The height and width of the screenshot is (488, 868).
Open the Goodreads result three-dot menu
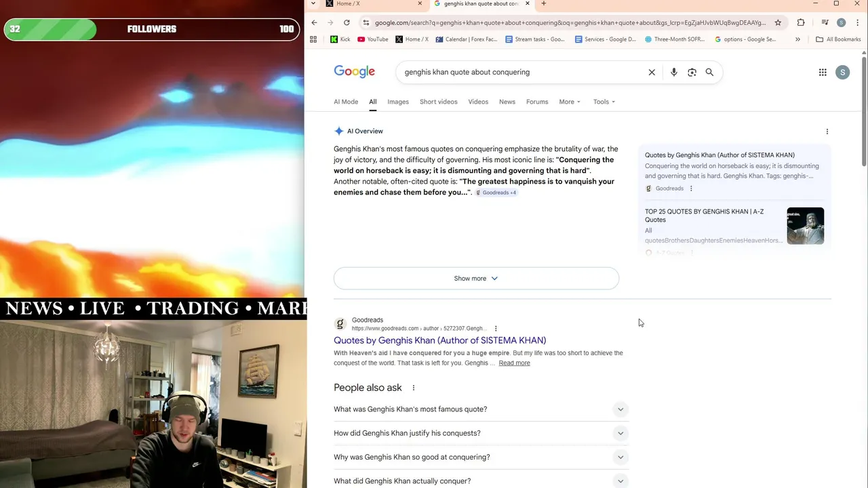coord(496,329)
